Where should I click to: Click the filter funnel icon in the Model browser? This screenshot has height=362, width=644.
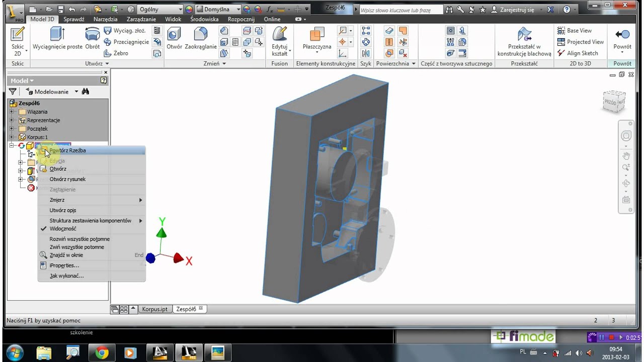coord(13,92)
